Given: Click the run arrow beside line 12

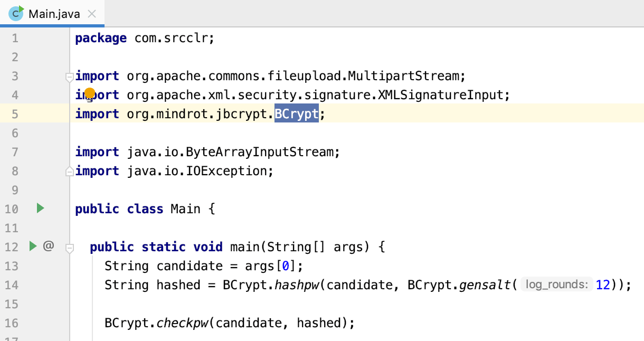Looking at the screenshot, I should [33, 246].
